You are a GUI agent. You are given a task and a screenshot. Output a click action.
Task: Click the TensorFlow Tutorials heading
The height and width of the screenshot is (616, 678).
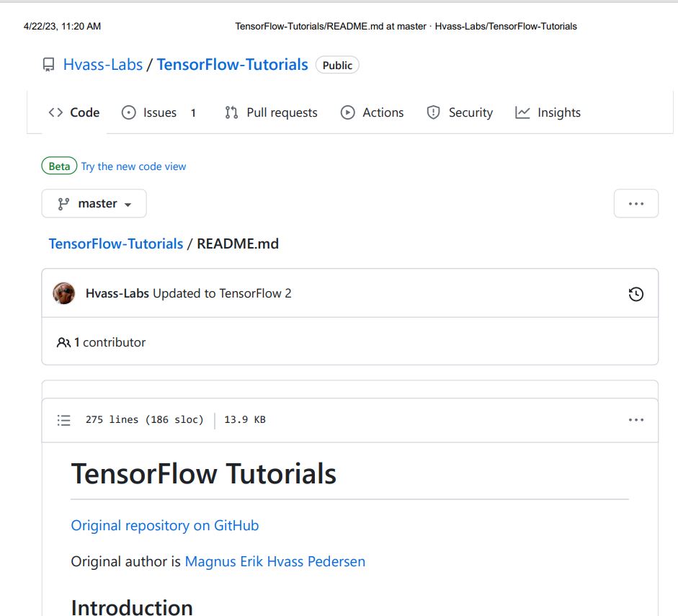(x=204, y=473)
